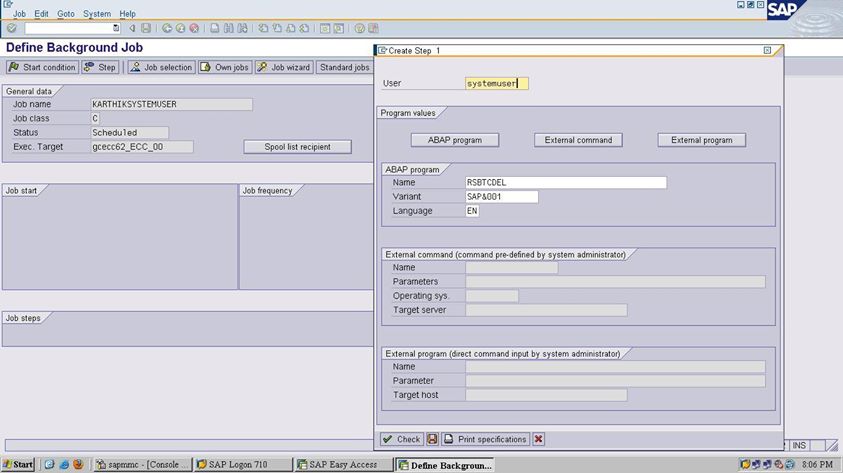Screen dimensions: 843x473
Task: Click the User field containing systemuser
Action: [497, 83]
